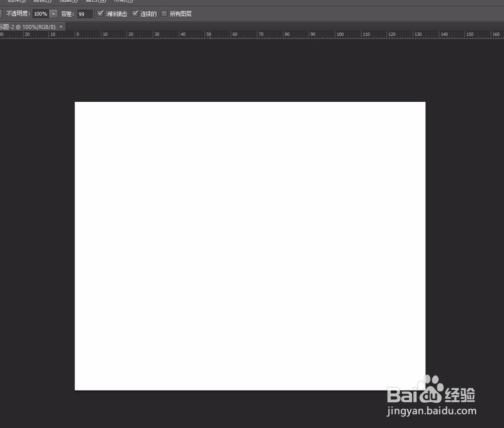Image resolution: width=504 pixels, height=428 pixels.
Task: Select the 标题-2 @ 100%(RGB/8) document tab
Action: [x=28, y=27]
